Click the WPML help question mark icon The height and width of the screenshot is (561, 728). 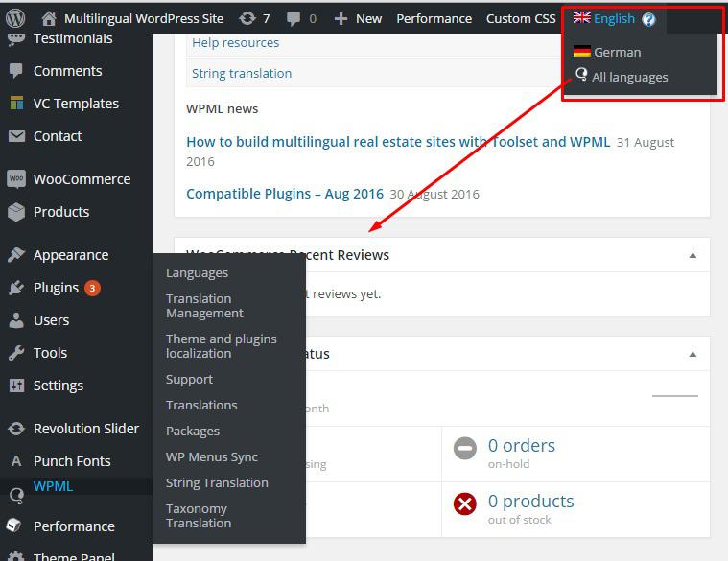pos(649,19)
